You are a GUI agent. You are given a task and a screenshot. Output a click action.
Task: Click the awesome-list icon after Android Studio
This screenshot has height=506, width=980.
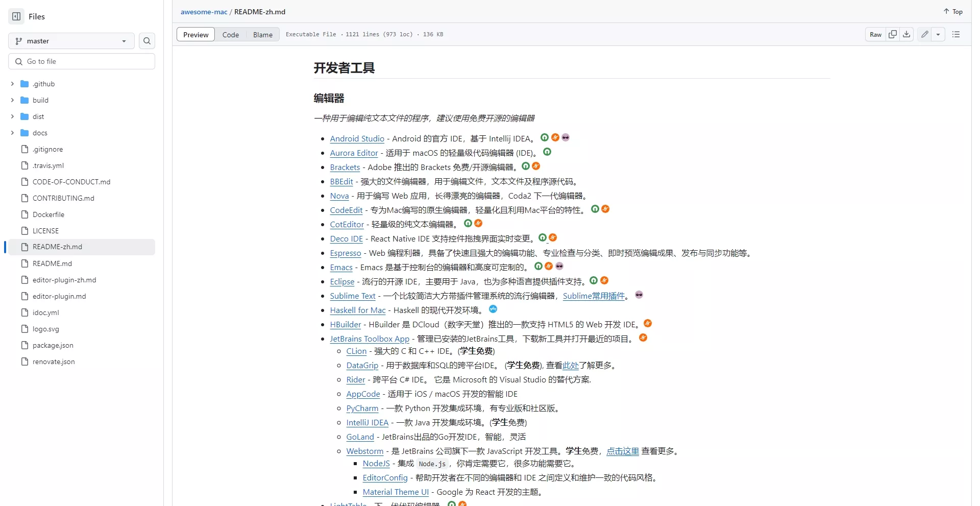566,137
